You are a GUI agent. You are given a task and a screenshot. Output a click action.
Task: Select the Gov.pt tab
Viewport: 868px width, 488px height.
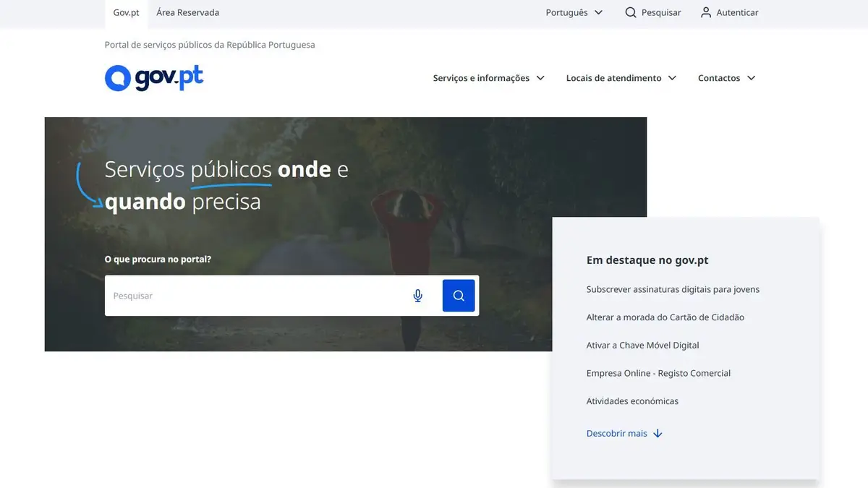tap(126, 12)
